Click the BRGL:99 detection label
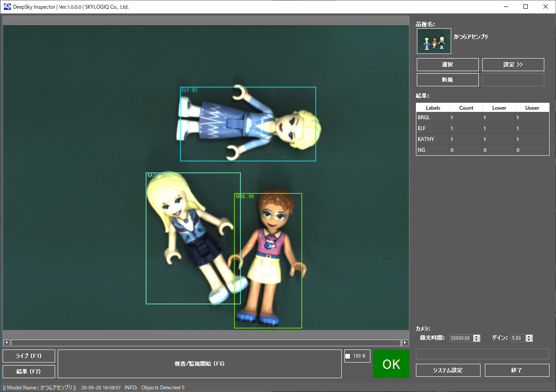 pos(245,196)
